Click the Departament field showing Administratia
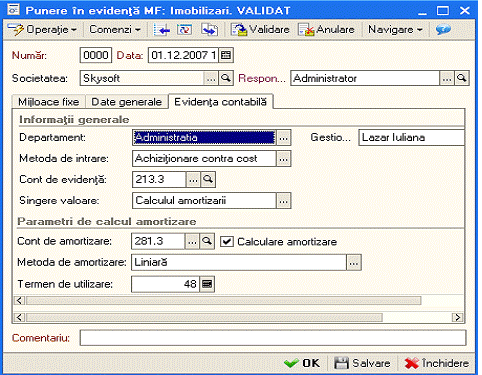 tap(204, 137)
